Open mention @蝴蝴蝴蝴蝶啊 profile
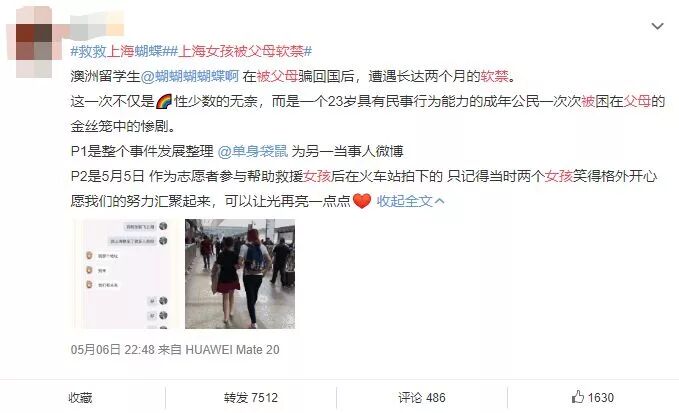 191,77
